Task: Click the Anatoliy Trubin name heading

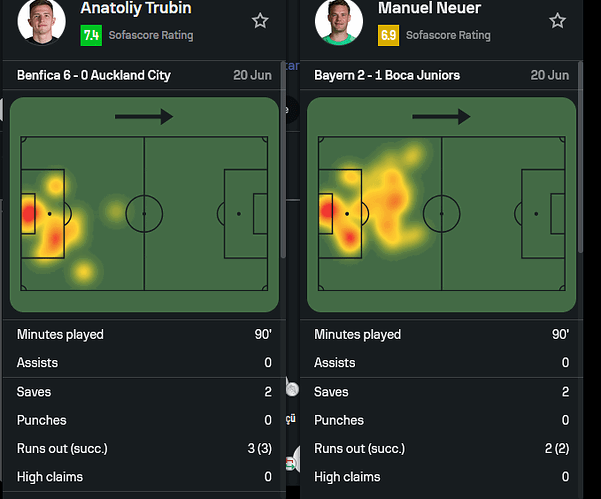Action: [x=136, y=8]
